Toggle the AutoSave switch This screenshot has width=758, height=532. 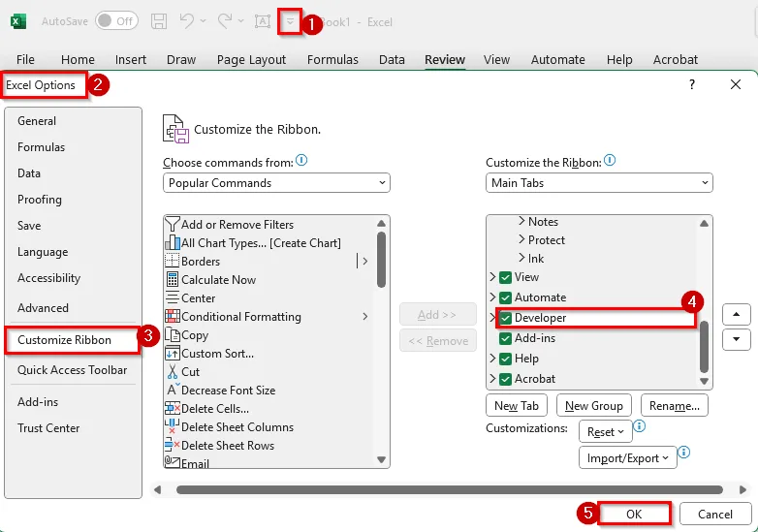[116, 21]
